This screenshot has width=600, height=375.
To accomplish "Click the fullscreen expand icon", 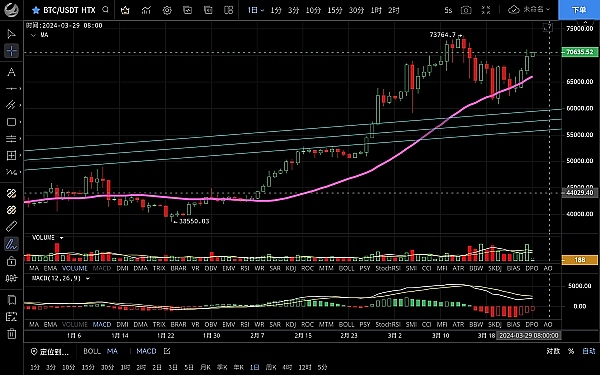I will click(486, 10).
